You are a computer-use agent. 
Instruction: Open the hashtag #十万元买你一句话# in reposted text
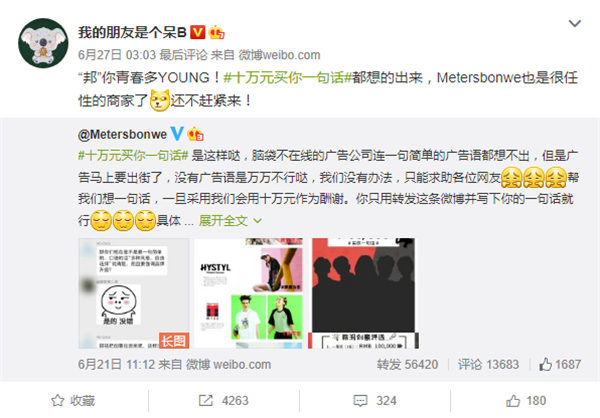pyautogui.click(x=133, y=155)
